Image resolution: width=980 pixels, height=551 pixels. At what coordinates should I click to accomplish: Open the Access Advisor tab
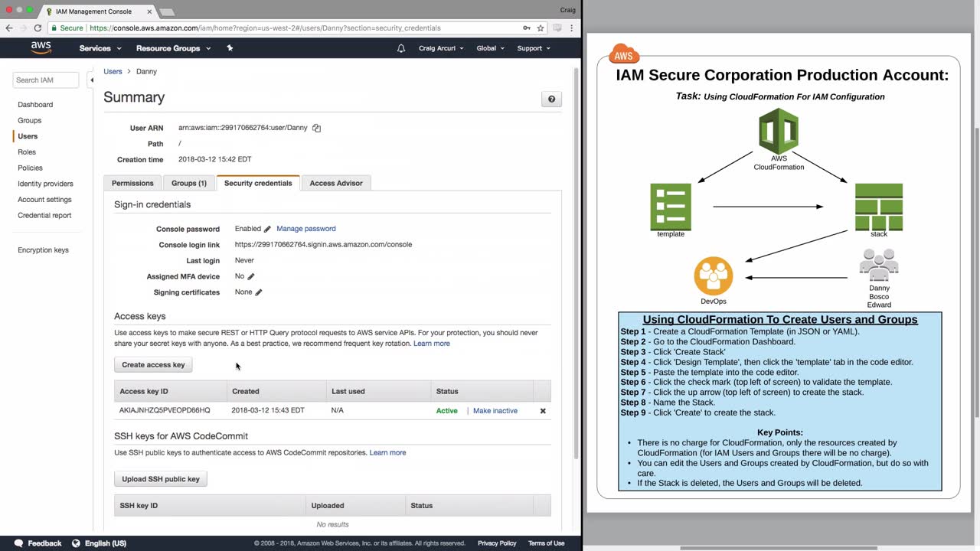point(336,183)
